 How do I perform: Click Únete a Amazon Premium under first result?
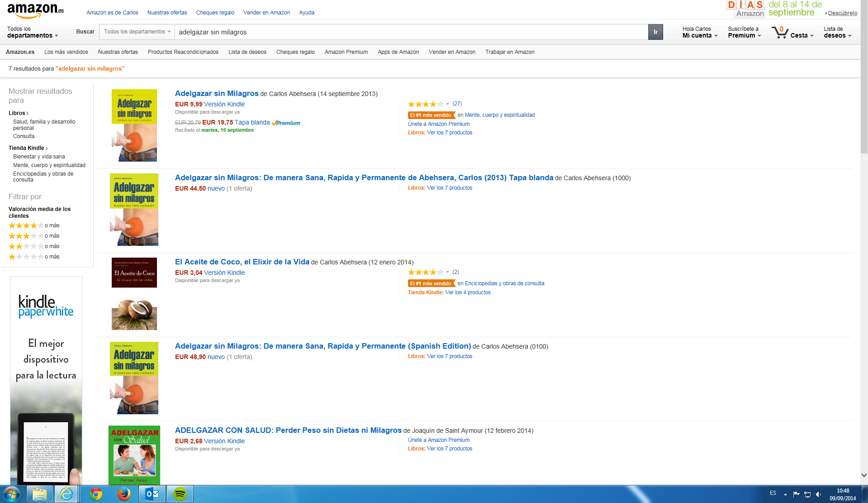click(x=439, y=124)
